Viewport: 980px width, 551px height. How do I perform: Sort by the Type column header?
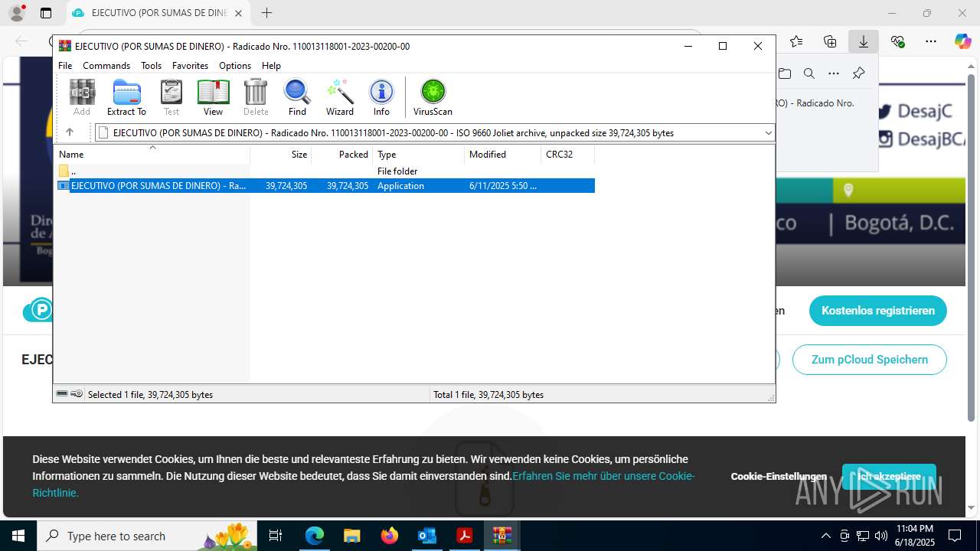click(419, 155)
